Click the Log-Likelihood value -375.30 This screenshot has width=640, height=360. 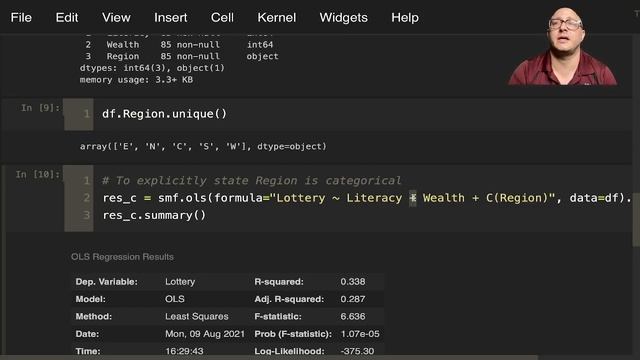(357, 351)
